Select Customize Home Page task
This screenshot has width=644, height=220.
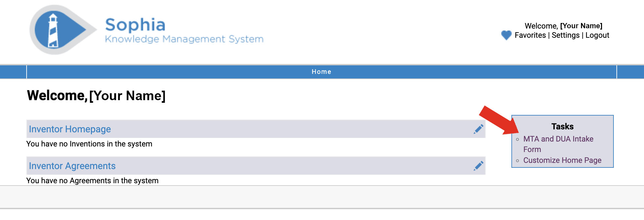(x=562, y=160)
